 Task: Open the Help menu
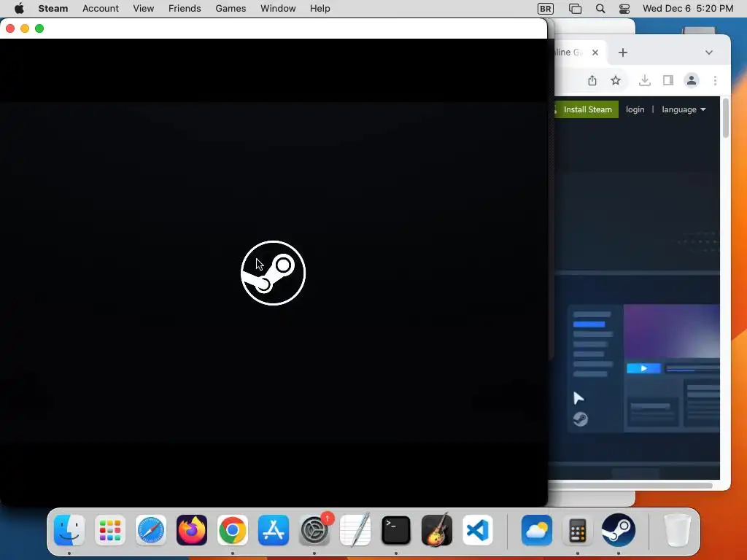[x=320, y=9]
